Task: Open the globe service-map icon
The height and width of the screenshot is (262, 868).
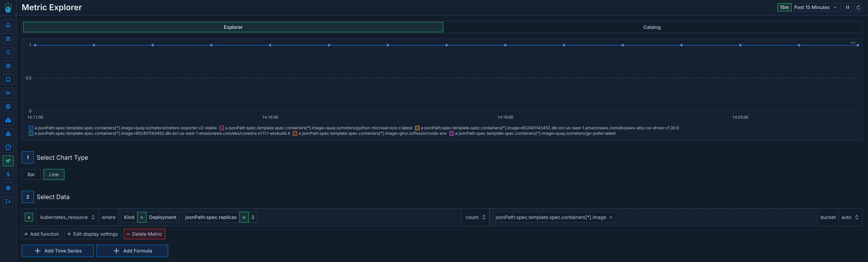Action: (8, 106)
